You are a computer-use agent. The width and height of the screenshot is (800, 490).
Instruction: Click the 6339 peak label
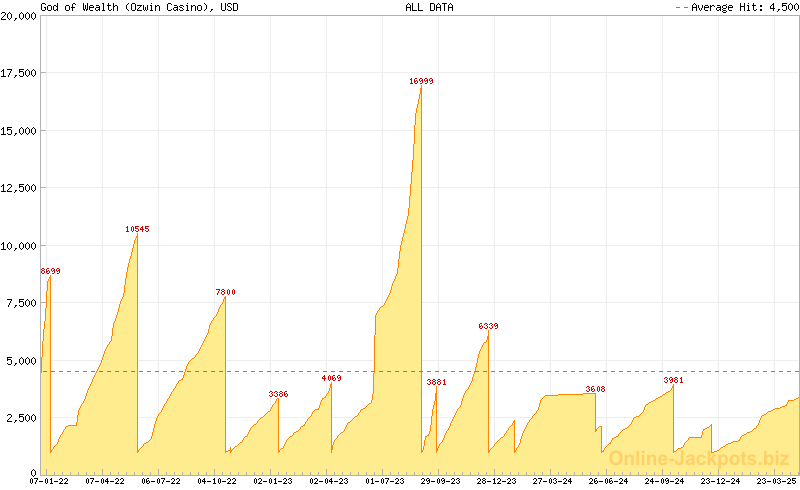click(x=488, y=326)
